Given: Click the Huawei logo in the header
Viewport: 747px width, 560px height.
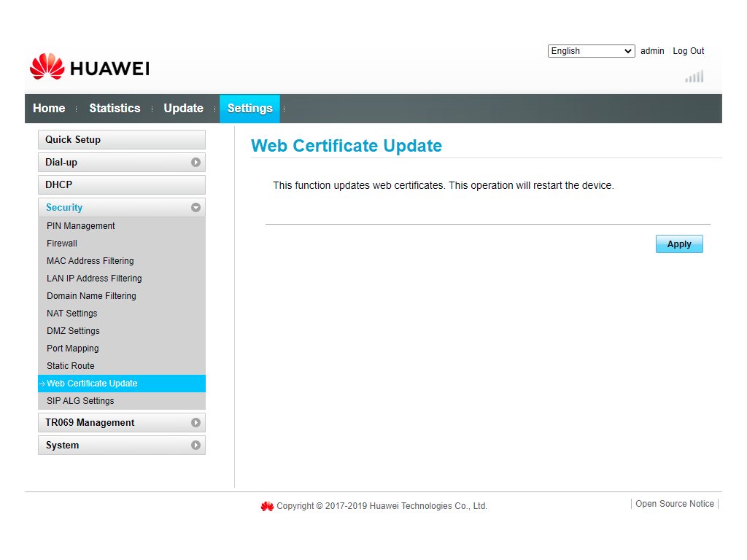Looking at the screenshot, I should [89, 67].
